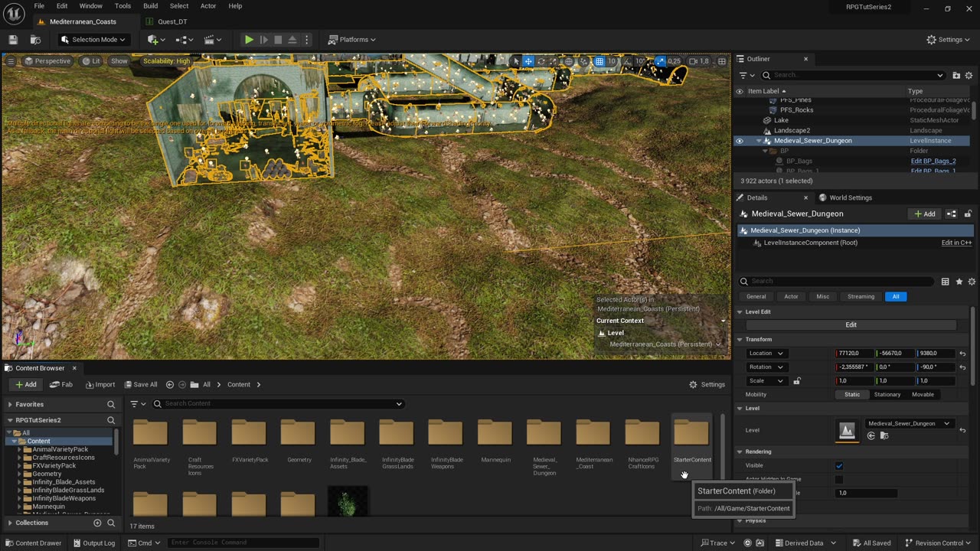
Task: Toggle visibility of Medieval_Sewer_Dungeon in Outliner
Action: 739,141
